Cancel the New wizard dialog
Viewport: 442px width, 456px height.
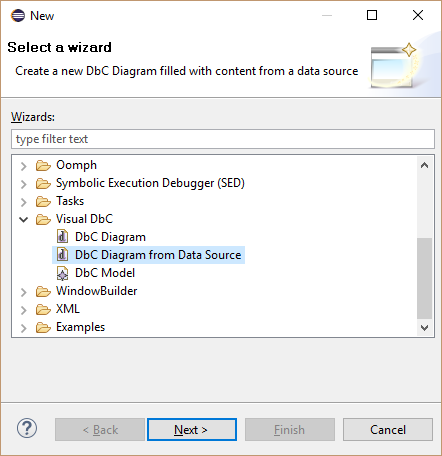[388, 430]
